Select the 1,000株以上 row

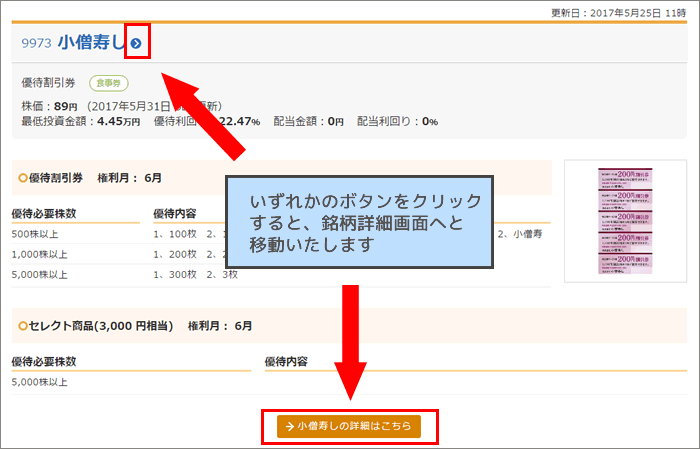coord(281,254)
